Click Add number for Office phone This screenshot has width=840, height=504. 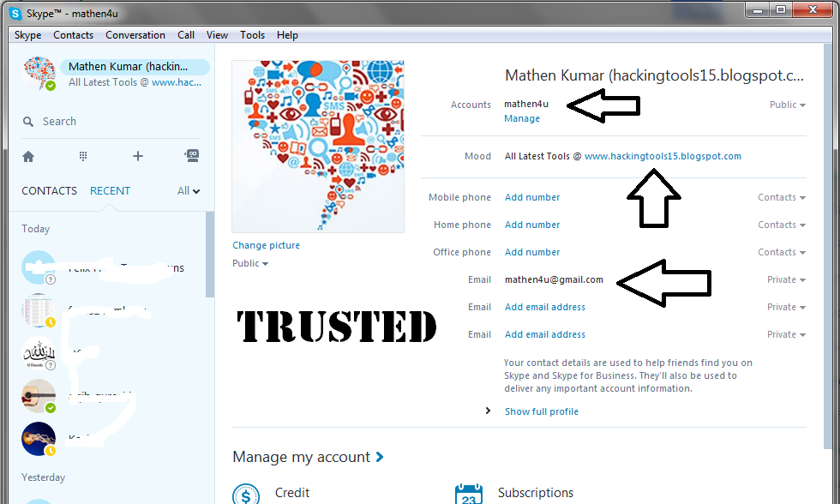pos(532,252)
